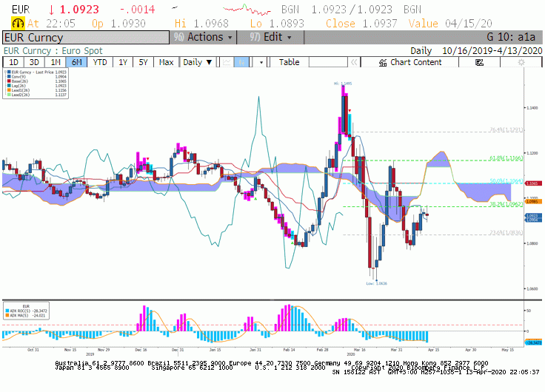The height and width of the screenshot is (392, 545).
Task: Open the Daily periodicity dropdown
Action: [198, 62]
